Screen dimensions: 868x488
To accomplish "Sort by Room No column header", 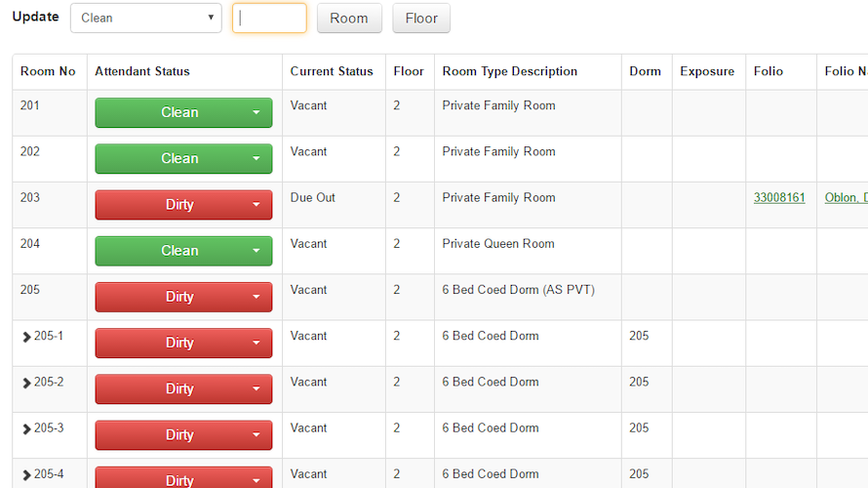I will (48, 71).
